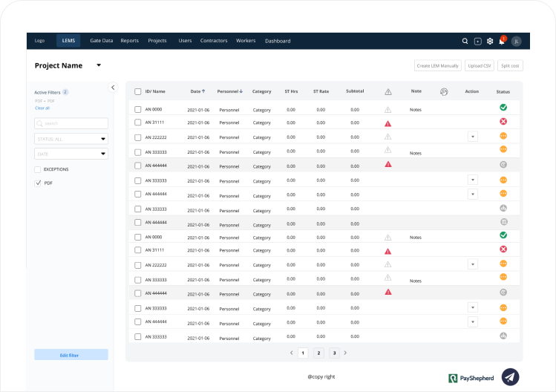Click the square icon beside the search icon

477,42
